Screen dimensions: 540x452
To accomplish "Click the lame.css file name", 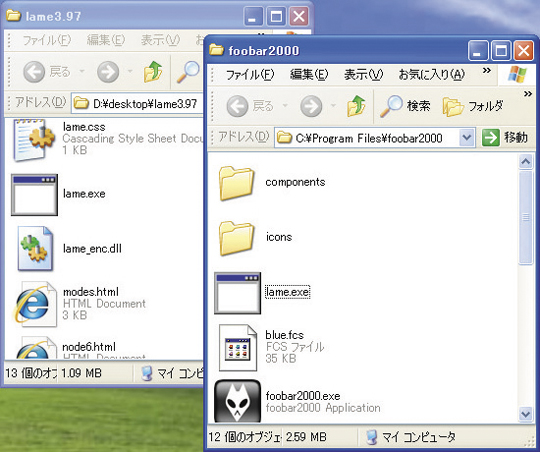I will coord(84,127).
